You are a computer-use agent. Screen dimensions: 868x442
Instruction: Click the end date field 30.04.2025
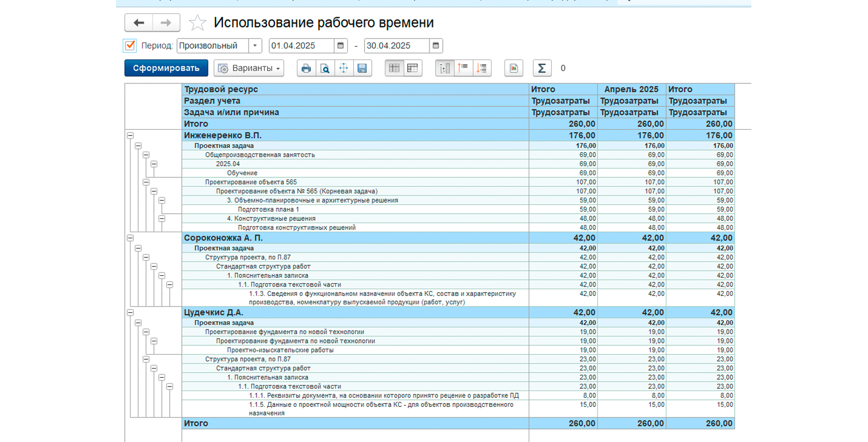[397, 46]
